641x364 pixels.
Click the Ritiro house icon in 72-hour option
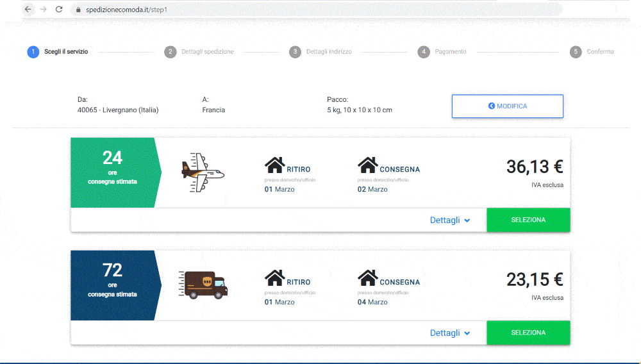click(275, 278)
